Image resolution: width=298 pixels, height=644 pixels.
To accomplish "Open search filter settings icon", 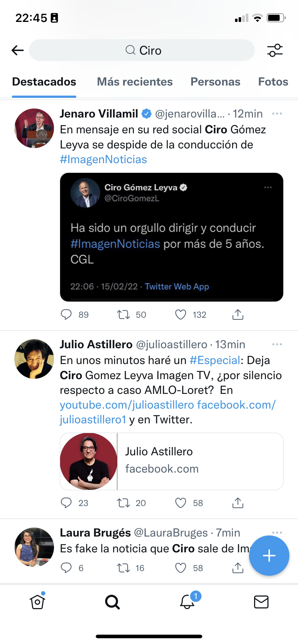I will coord(275,50).
